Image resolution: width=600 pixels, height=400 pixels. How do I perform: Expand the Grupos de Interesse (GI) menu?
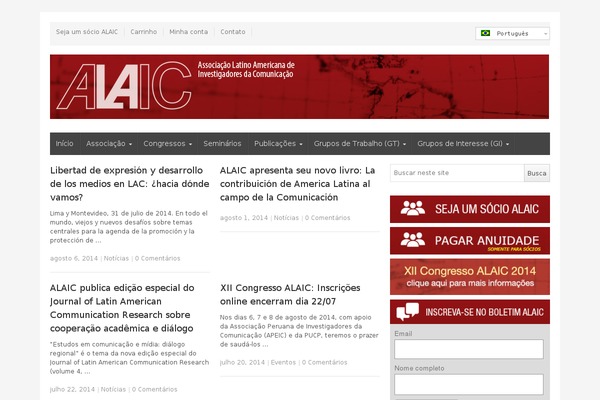[x=463, y=144]
